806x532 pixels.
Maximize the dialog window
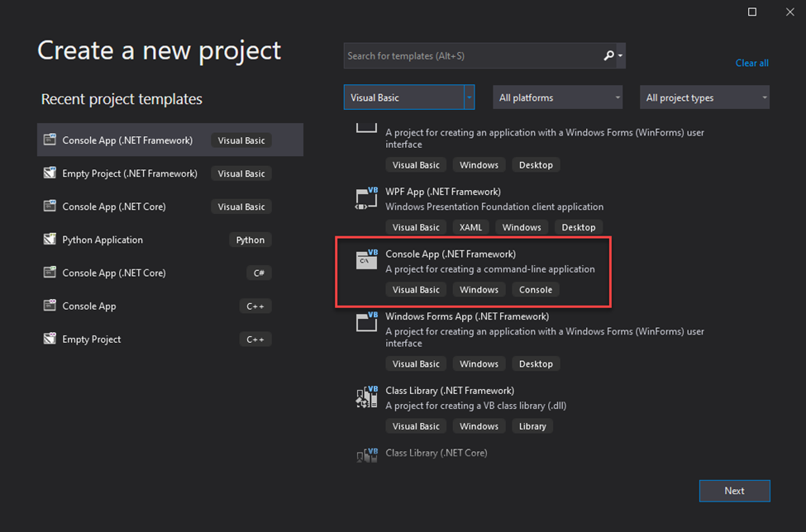click(752, 12)
